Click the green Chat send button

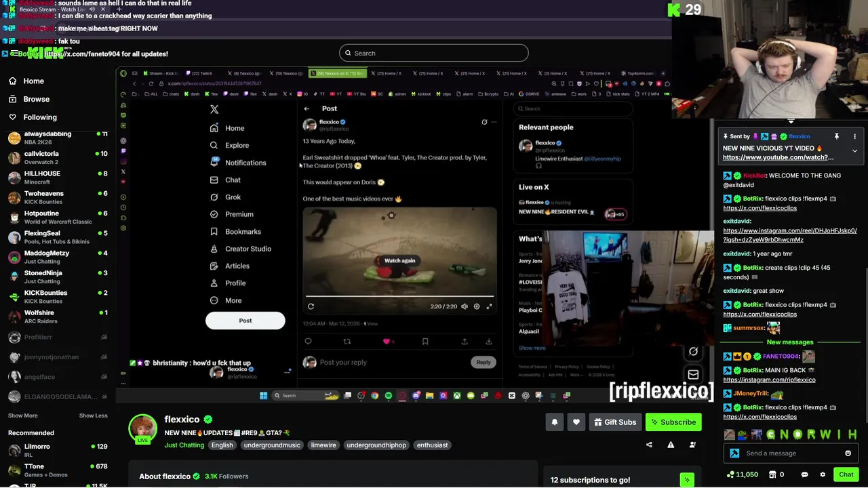click(x=846, y=474)
